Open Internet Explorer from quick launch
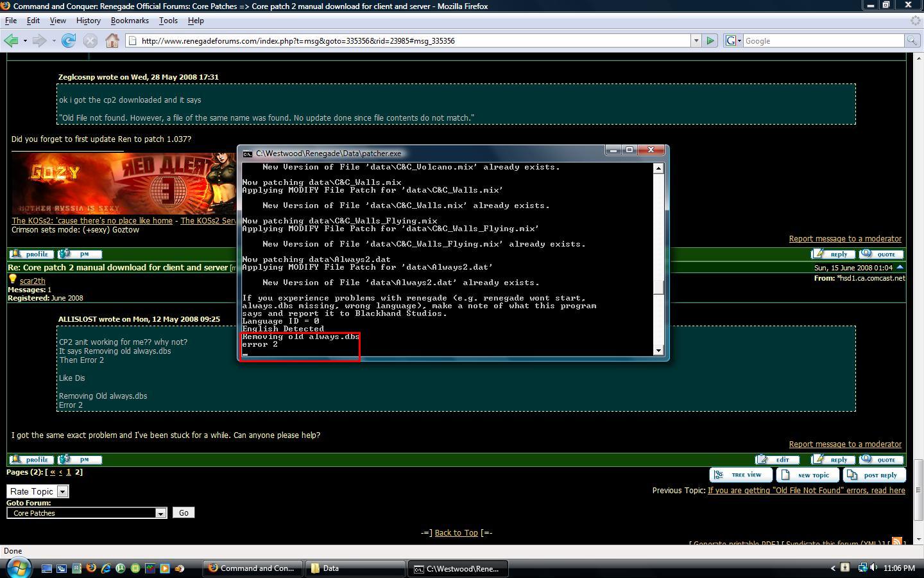The image size is (924, 578). [x=106, y=568]
